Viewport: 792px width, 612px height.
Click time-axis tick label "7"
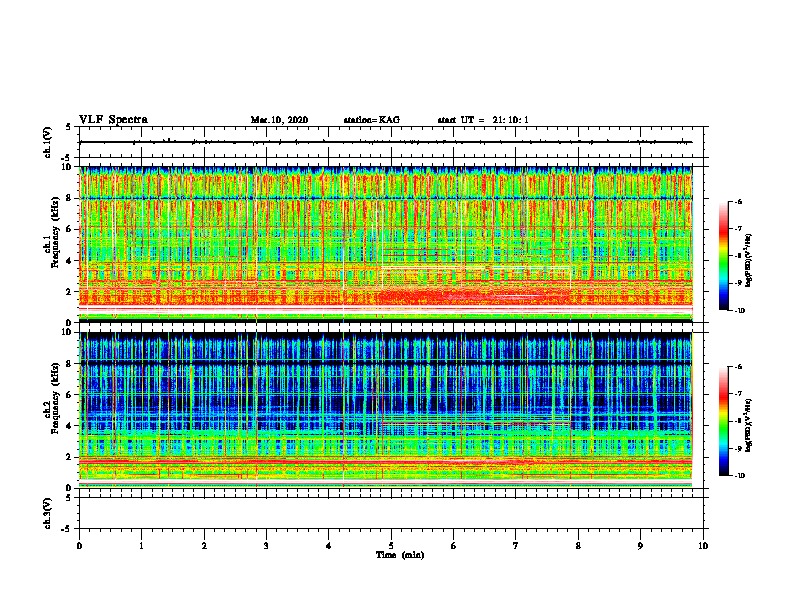(516, 546)
